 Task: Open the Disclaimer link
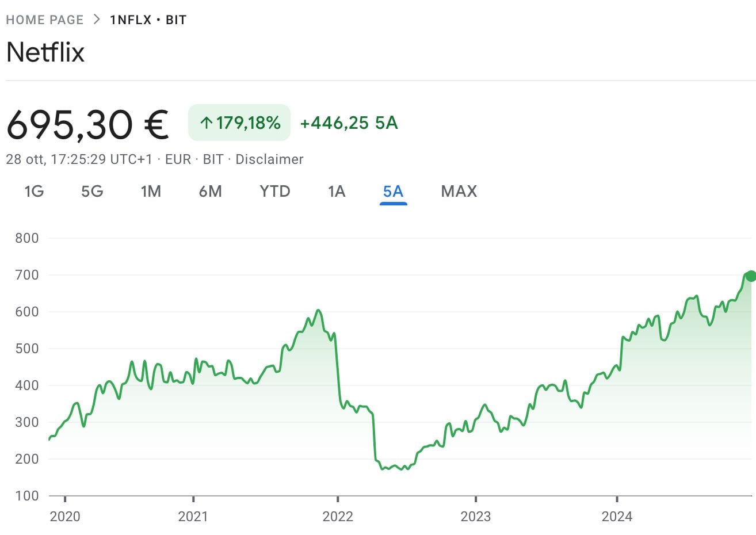click(x=269, y=159)
